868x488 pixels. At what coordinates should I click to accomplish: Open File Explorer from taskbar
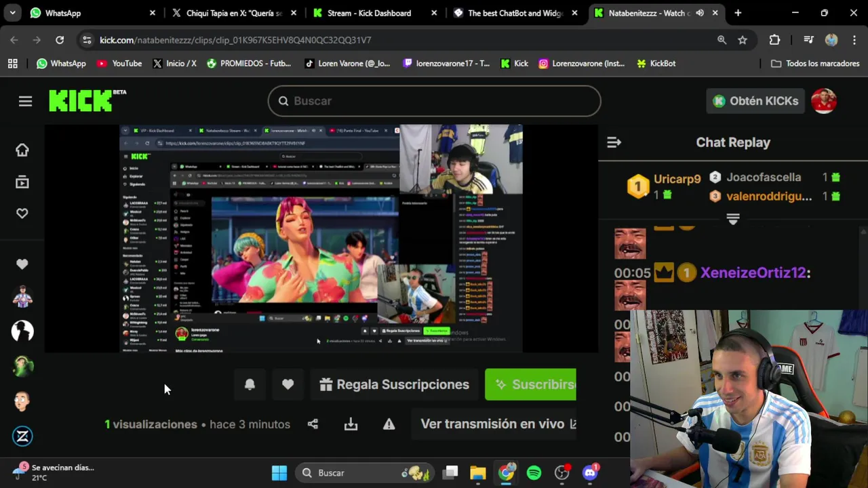point(478,472)
